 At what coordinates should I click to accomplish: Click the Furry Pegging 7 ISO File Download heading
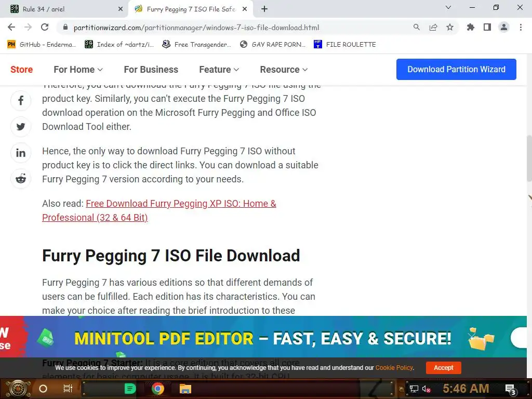click(x=171, y=256)
